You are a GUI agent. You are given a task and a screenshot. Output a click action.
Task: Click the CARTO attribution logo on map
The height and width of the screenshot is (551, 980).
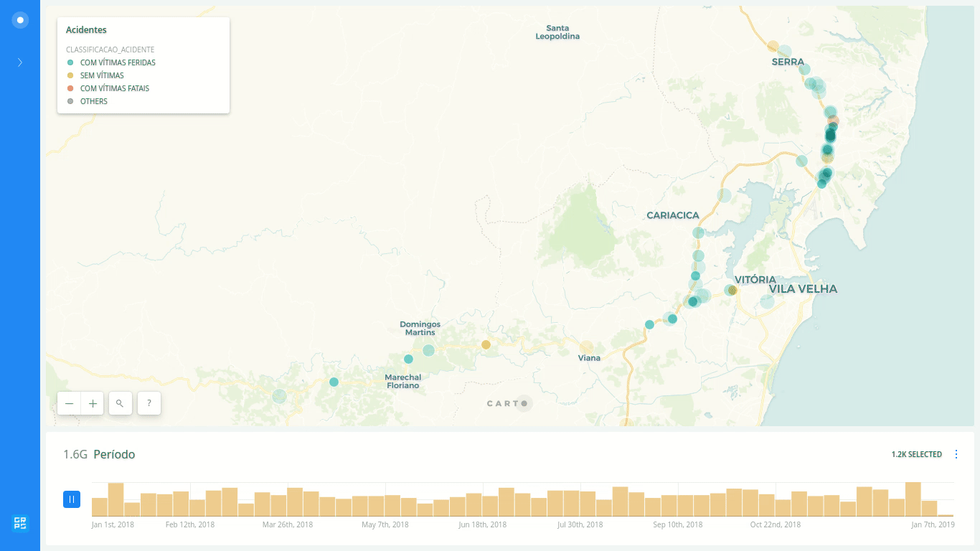(507, 403)
